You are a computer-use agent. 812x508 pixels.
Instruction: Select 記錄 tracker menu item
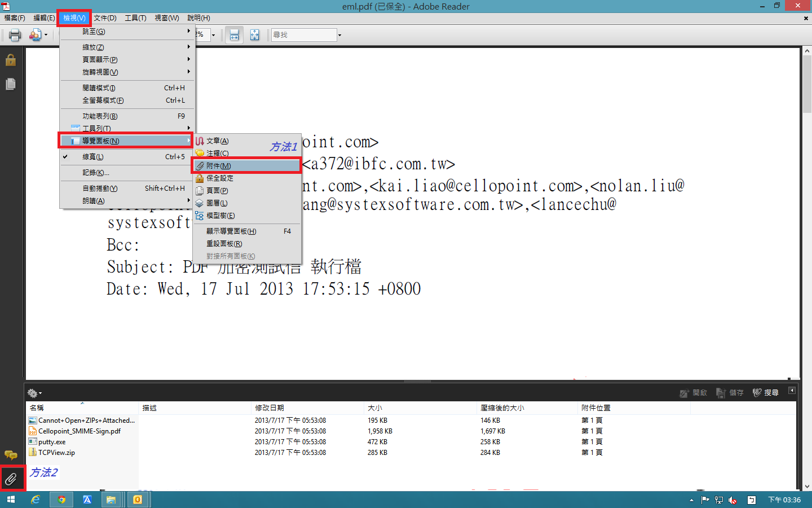click(x=127, y=173)
